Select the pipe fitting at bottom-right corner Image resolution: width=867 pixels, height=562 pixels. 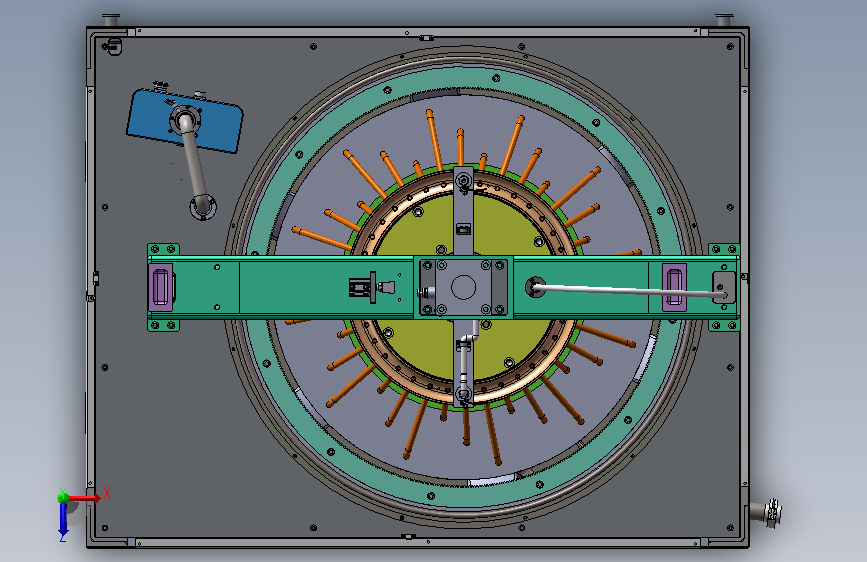pyautogui.click(x=766, y=512)
